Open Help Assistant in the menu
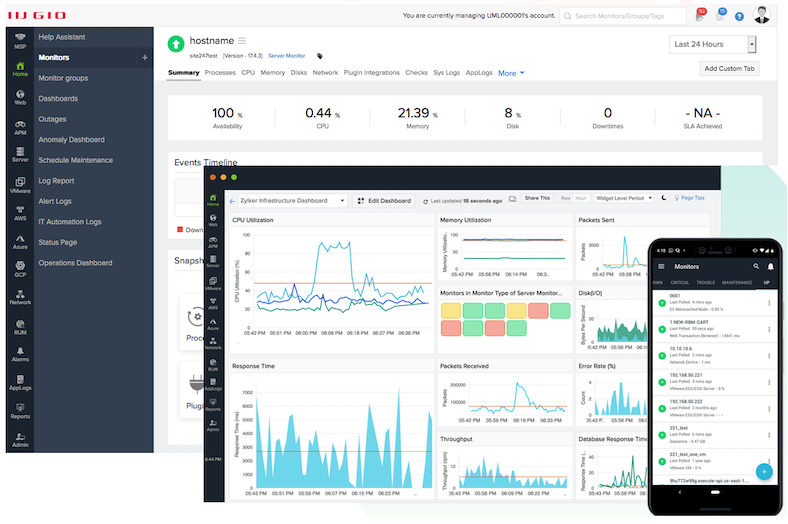 [62, 37]
